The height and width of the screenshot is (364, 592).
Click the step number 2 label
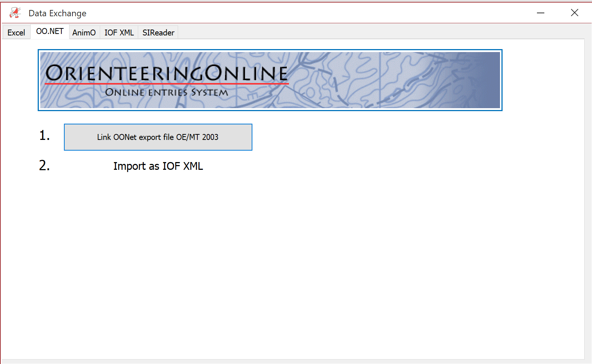click(x=44, y=165)
